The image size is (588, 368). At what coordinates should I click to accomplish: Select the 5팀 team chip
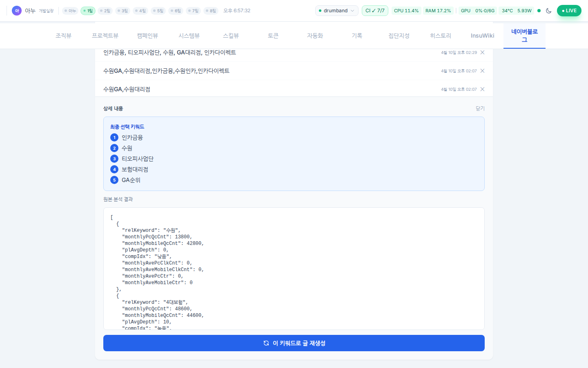(158, 11)
